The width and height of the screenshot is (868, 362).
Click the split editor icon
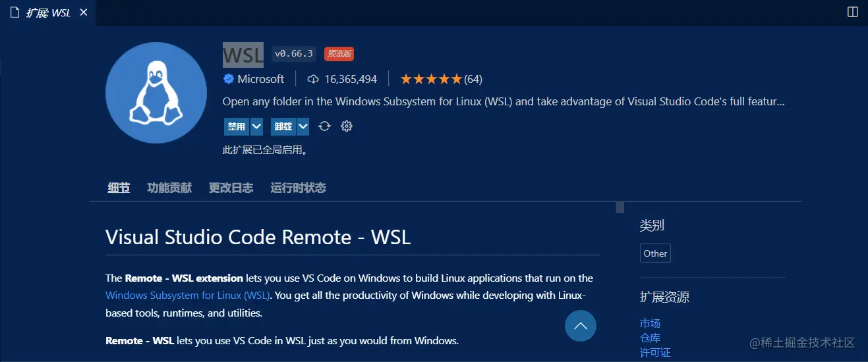[x=853, y=13]
